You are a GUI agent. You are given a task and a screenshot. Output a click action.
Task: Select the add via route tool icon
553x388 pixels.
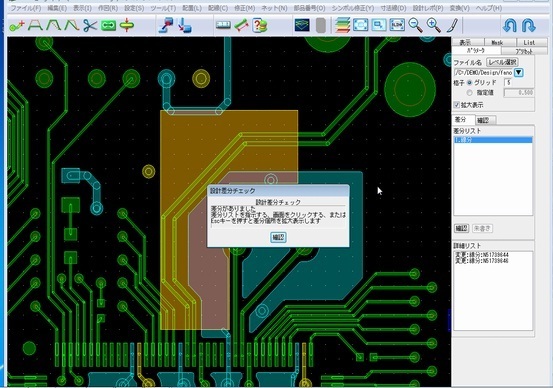click(17, 25)
